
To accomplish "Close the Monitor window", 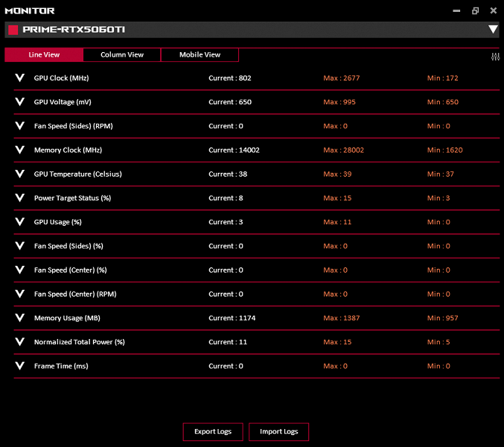I will point(494,10).
